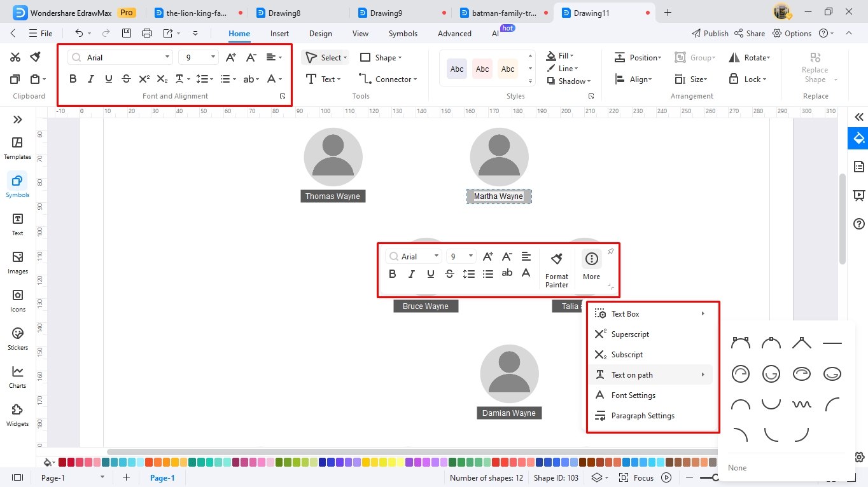This screenshot has height=487, width=868.
Task: Click the Share button
Action: 750,34
